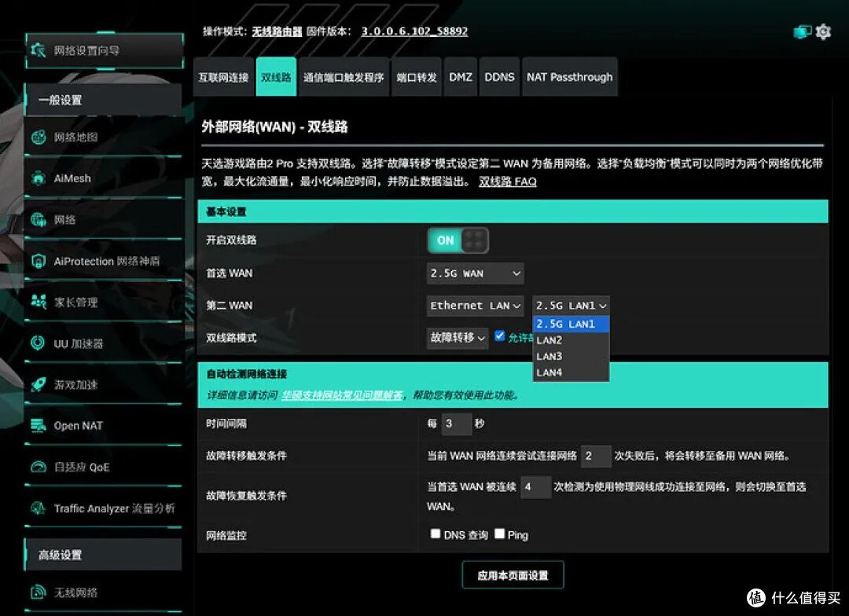
Task: Enable the Ping monitoring checkbox
Action: [x=500, y=533]
